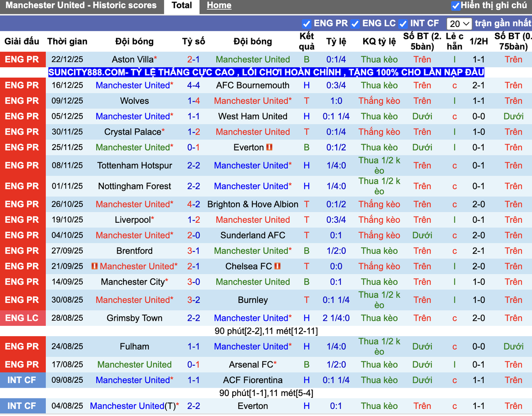Toggle the INT CF filter checkbox
This screenshot has width=532, height=416.
coord(403,24)
